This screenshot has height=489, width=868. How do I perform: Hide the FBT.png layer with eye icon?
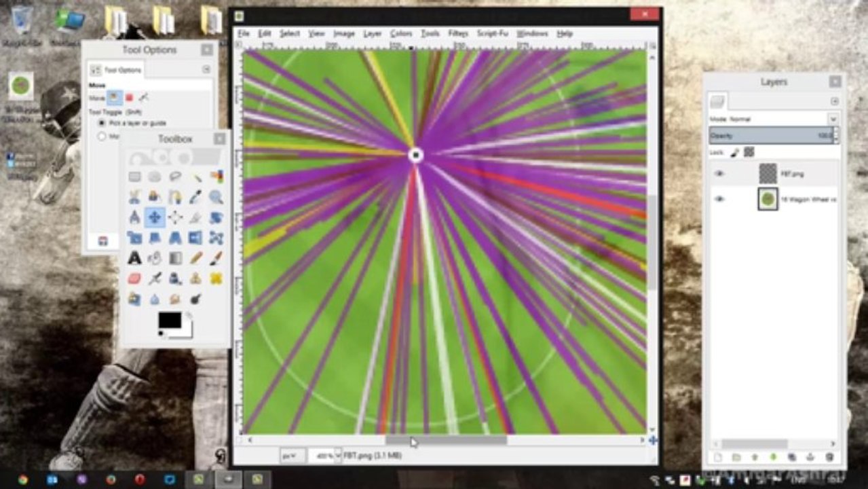point(719,174)
